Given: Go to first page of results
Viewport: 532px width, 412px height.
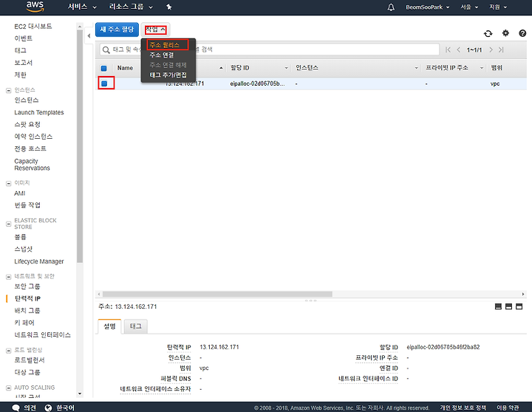Looking at the screenshot, I should [x=448, y=50].
